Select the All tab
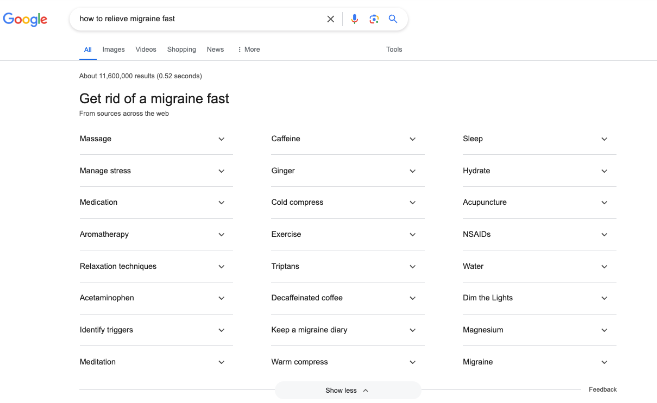657x403 pixels. (x=87, y=49)
